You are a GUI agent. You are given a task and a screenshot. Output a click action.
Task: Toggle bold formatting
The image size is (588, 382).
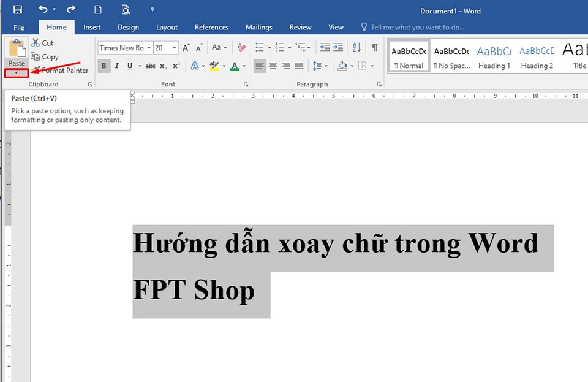(x=104, y=66)
